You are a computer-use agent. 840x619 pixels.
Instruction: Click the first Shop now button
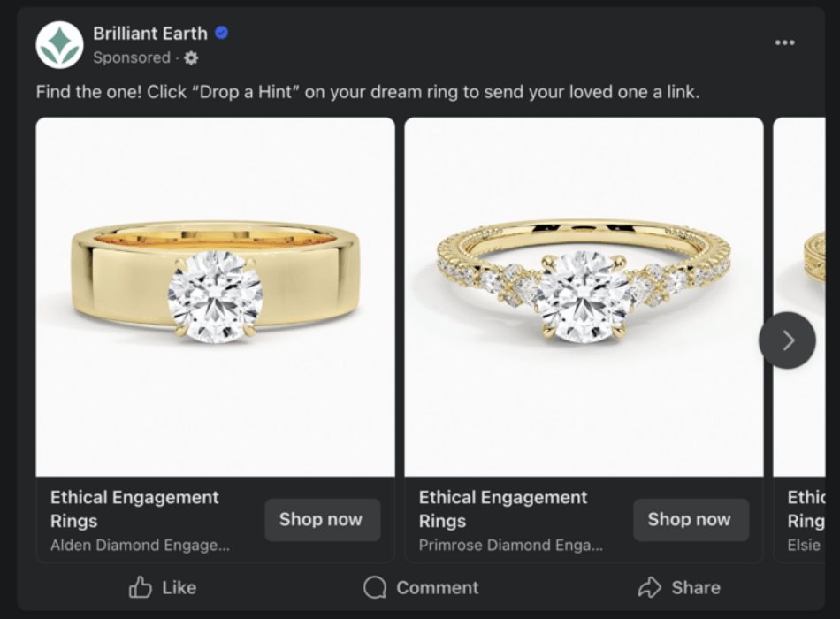point(322,519)
